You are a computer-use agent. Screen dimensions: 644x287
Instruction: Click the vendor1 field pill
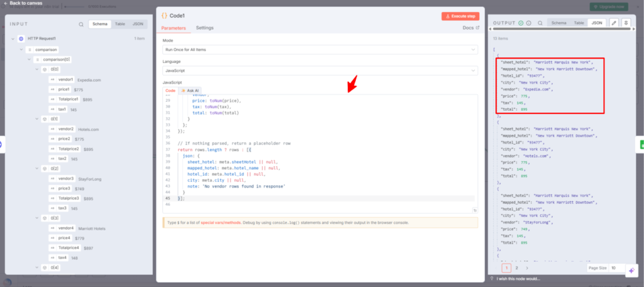click(62, 79)
